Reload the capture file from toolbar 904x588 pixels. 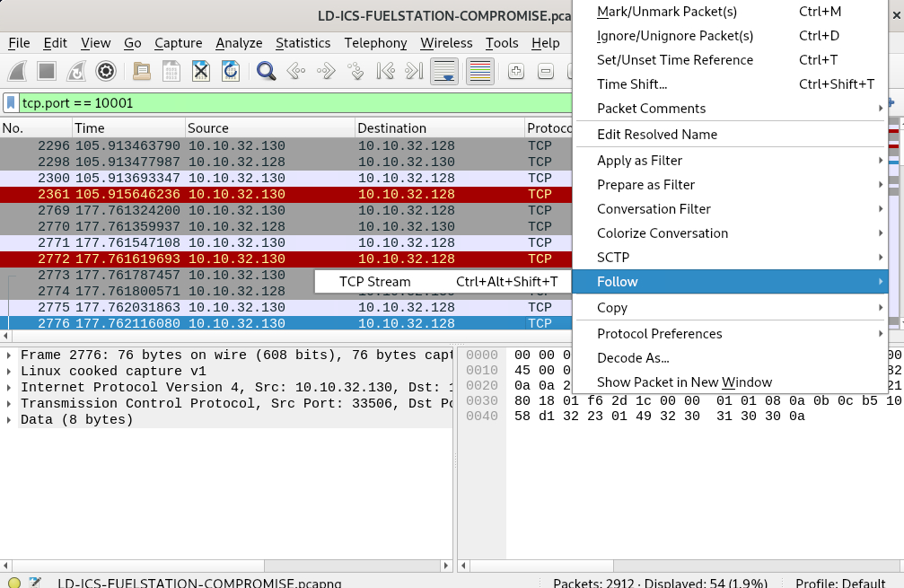[x=231, y=71]
